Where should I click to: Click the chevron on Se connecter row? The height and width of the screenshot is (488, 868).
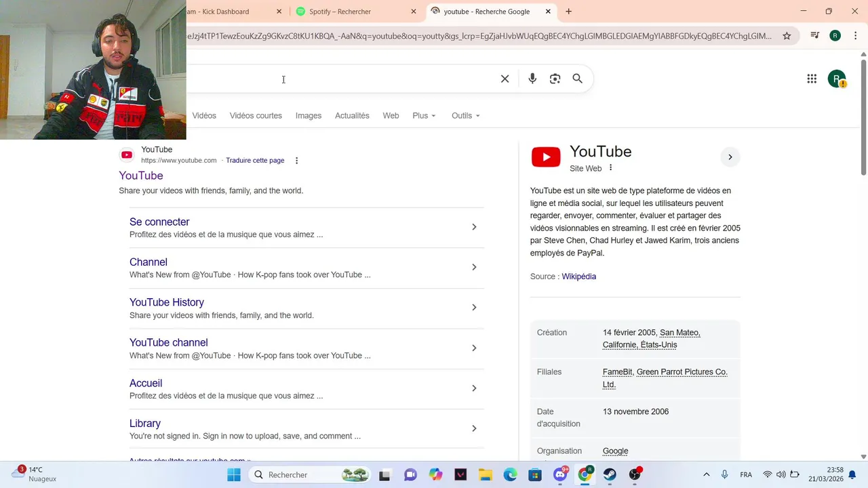[474, 227]
